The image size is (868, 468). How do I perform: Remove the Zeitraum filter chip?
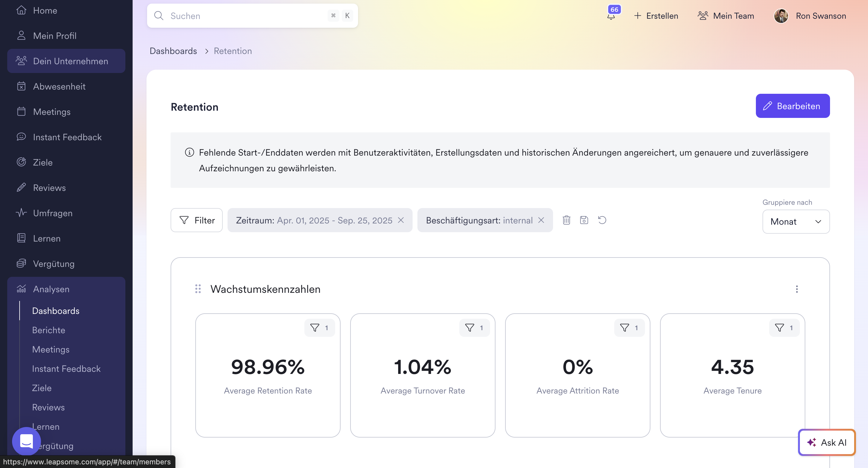tap(401, 220)
